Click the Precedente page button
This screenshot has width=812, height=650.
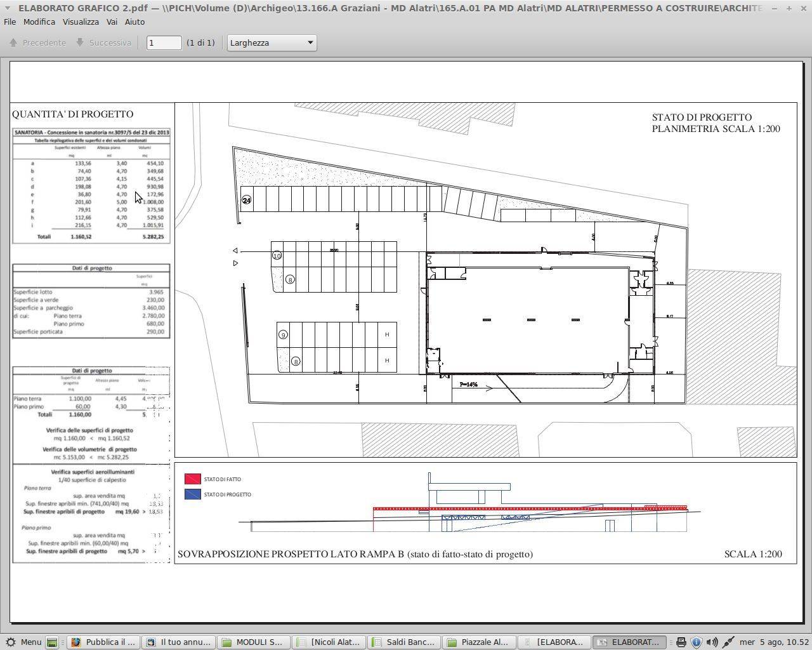[38, 43]
